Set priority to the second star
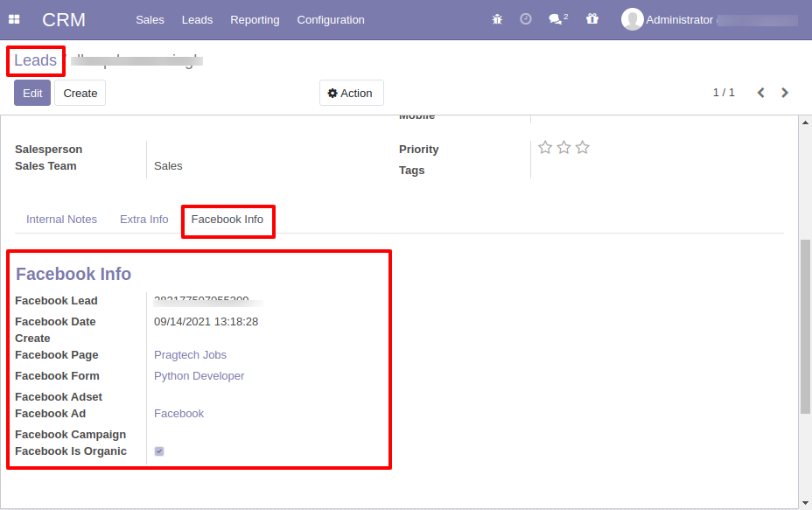This screenshot has height=510, width=812. coord(563,148)
